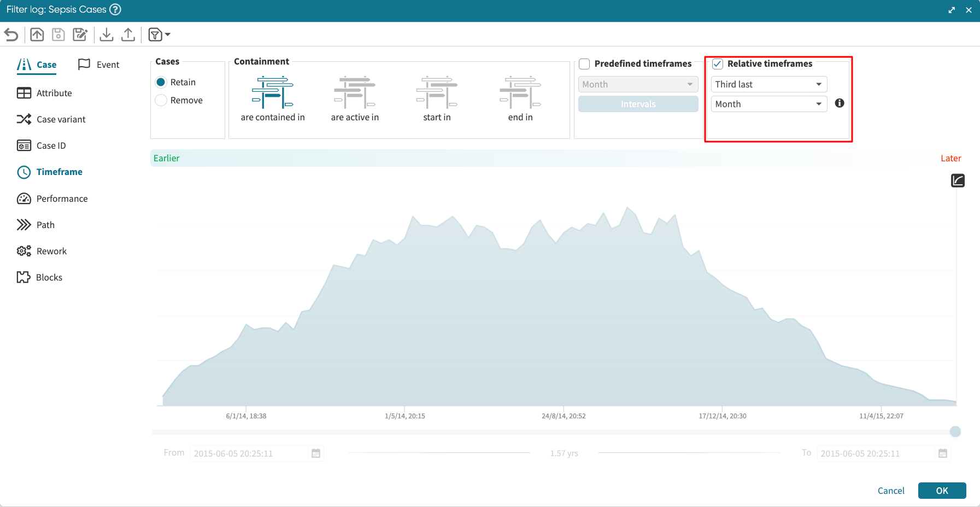The height and width of the screenshot is (507, 980).
Task: Click the Cancel link
Action: (890, 491)
